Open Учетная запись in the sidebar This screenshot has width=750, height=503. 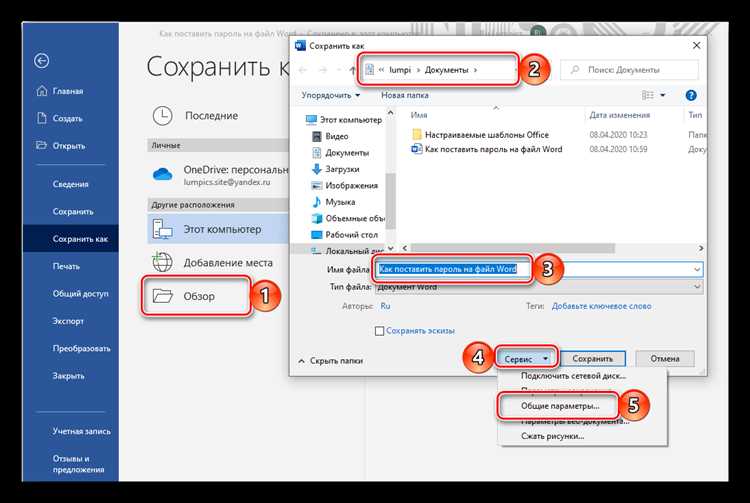[81, 431]
